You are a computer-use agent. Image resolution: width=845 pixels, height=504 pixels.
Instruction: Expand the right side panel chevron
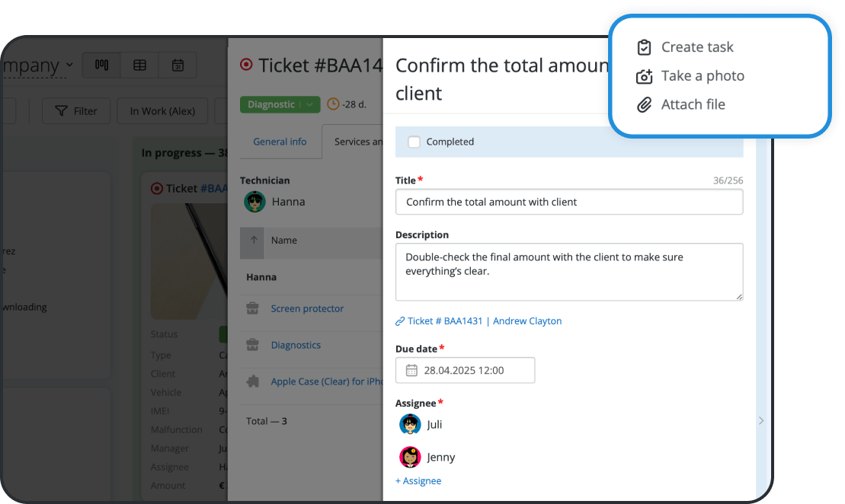760,419
